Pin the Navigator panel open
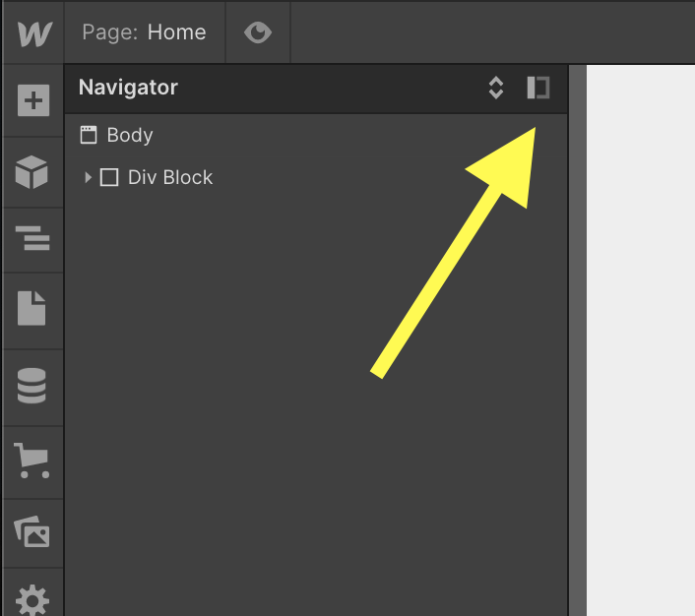695x616 pixels. tap(537, 88)
